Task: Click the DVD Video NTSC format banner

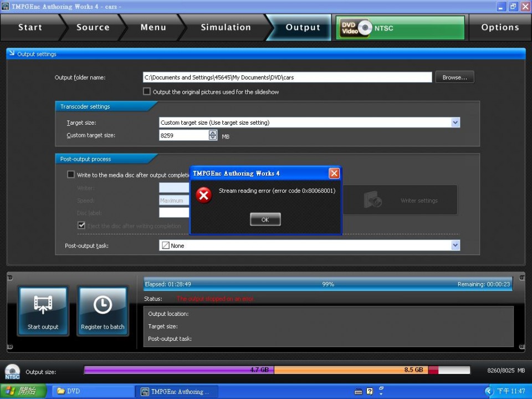Action: click(400, 28)
